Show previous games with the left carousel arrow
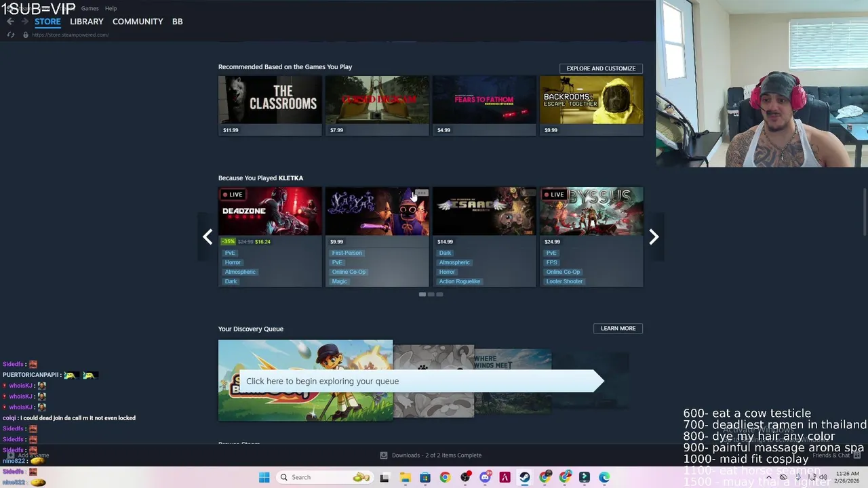The height and width of the screenshot is (488, 868). 208,237
